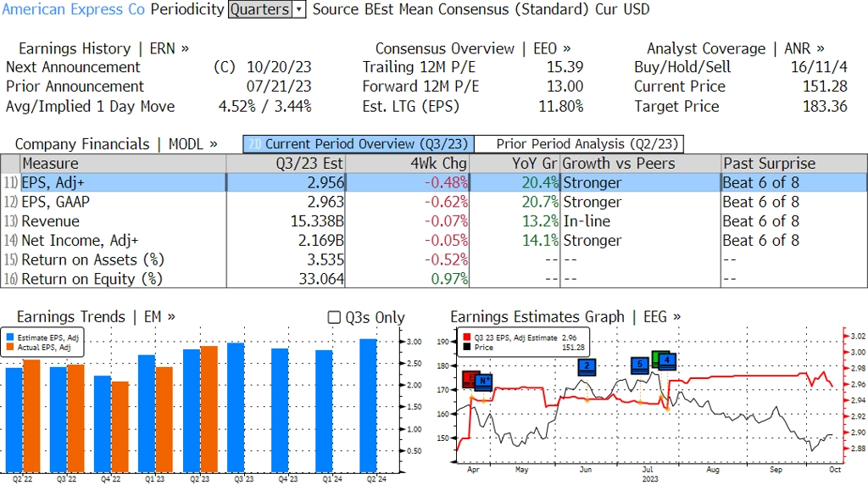Click the Revenue 'In-line' peers cell
Screen dimensions: 868x485
point(587,221)
